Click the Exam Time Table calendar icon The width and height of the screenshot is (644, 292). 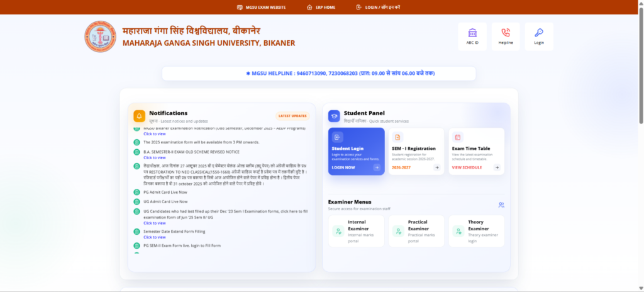458,137
